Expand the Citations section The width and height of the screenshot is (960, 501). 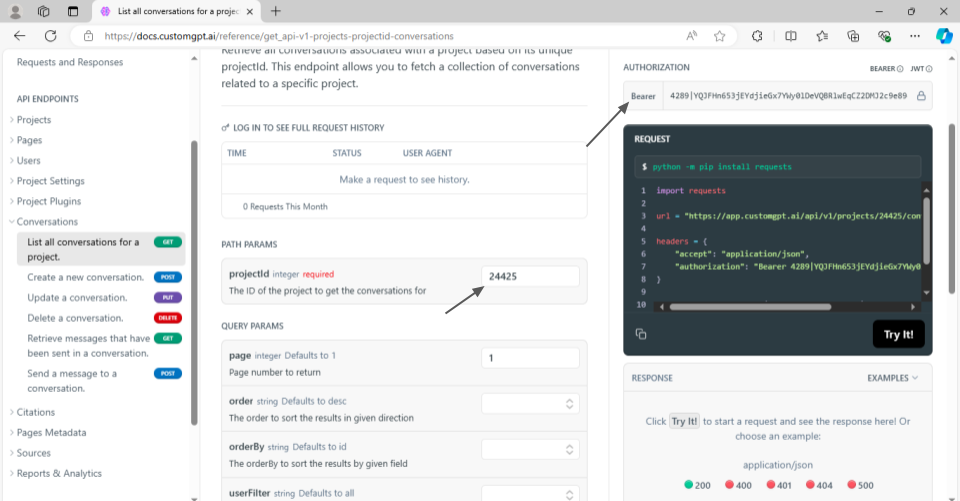coord(36,412)
